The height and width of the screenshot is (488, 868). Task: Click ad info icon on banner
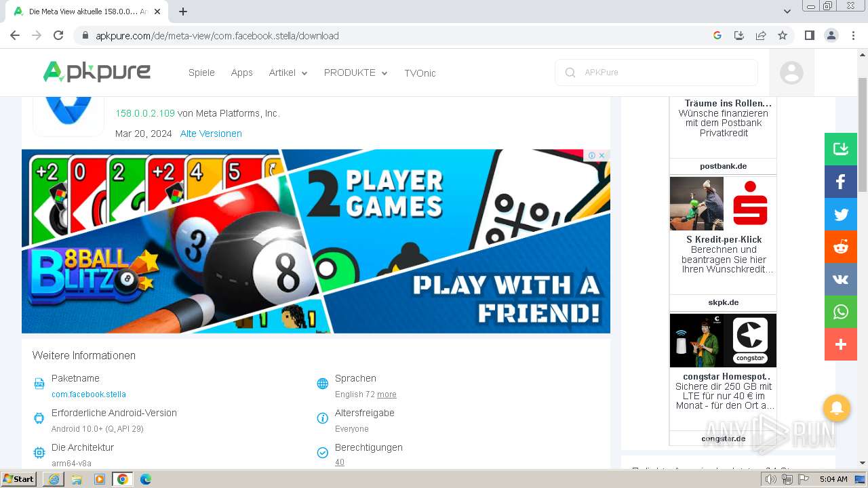592,155
